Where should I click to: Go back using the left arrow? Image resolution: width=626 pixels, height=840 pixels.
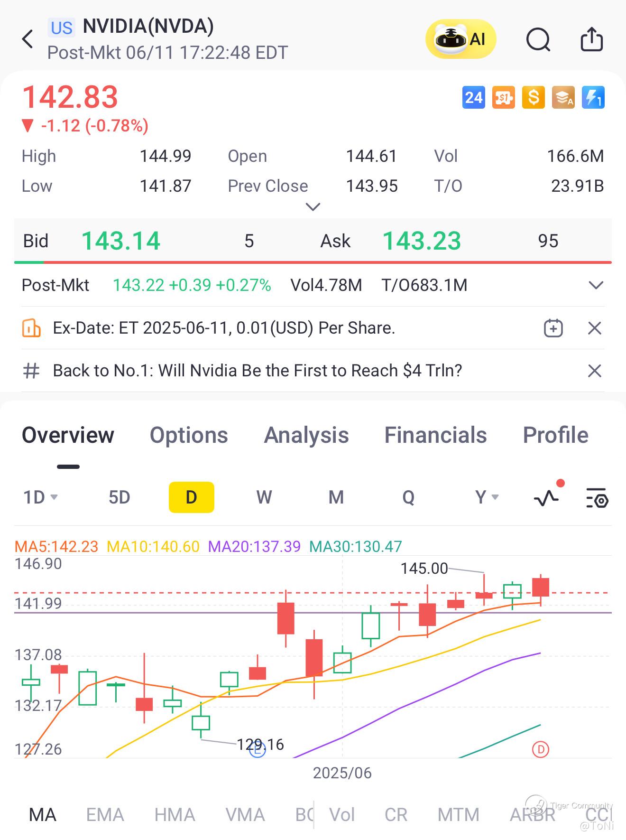[x=28, y=39]
